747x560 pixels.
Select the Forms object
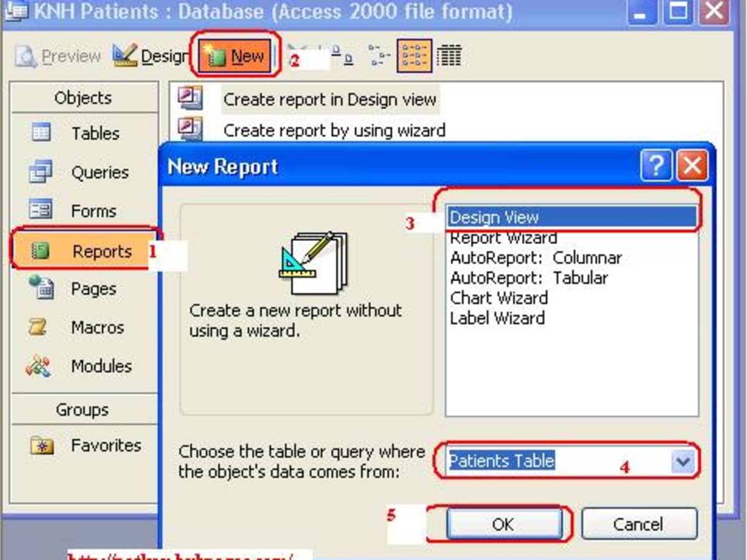(94, 211)
